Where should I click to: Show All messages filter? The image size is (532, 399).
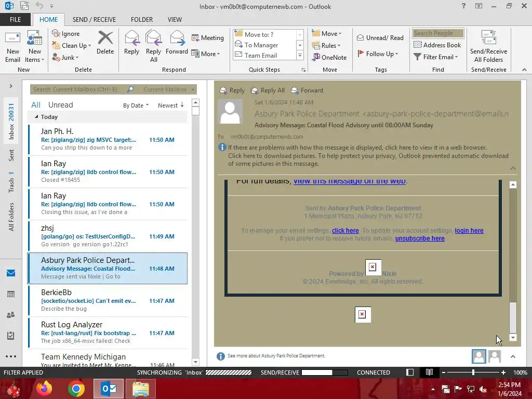point(36,105)
